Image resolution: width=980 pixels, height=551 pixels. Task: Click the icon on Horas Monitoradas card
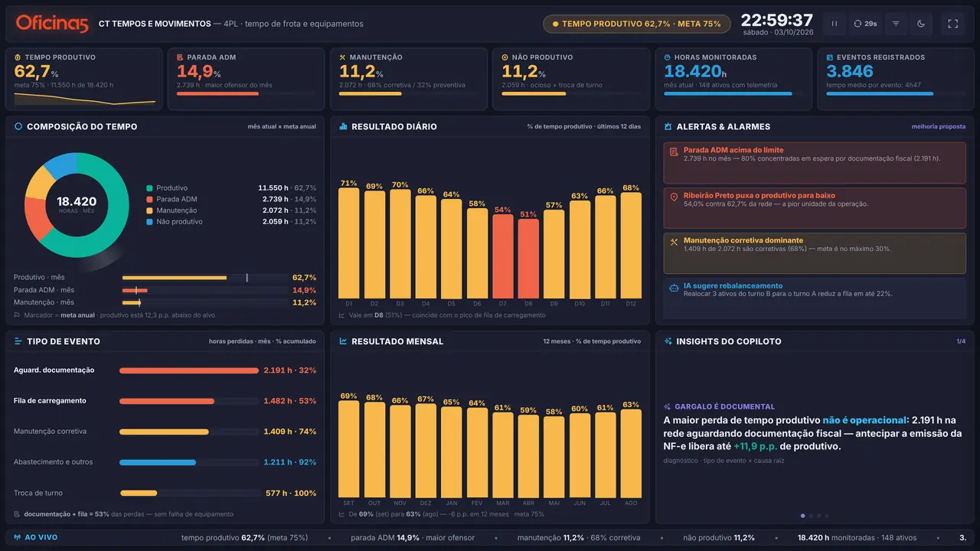click(668, 57)
